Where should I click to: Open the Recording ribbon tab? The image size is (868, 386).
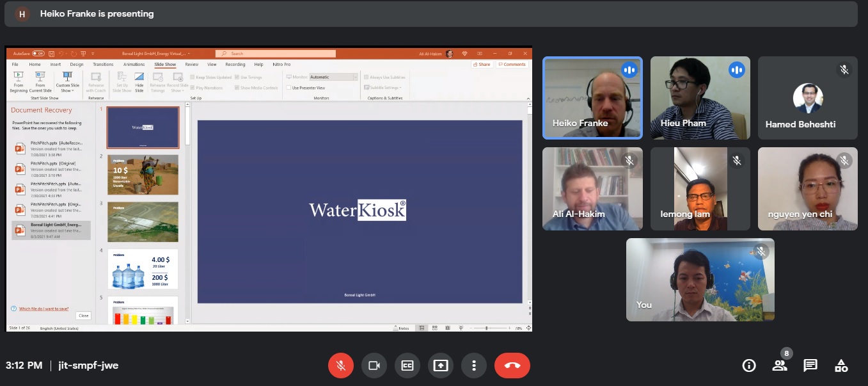pyautogui.click(x=235, y=65)
